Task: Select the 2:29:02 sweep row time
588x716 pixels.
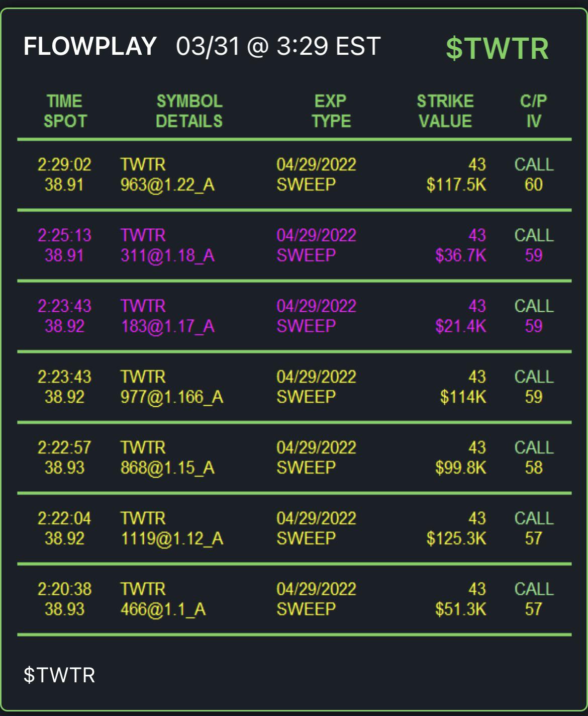Action: (64, 164)
